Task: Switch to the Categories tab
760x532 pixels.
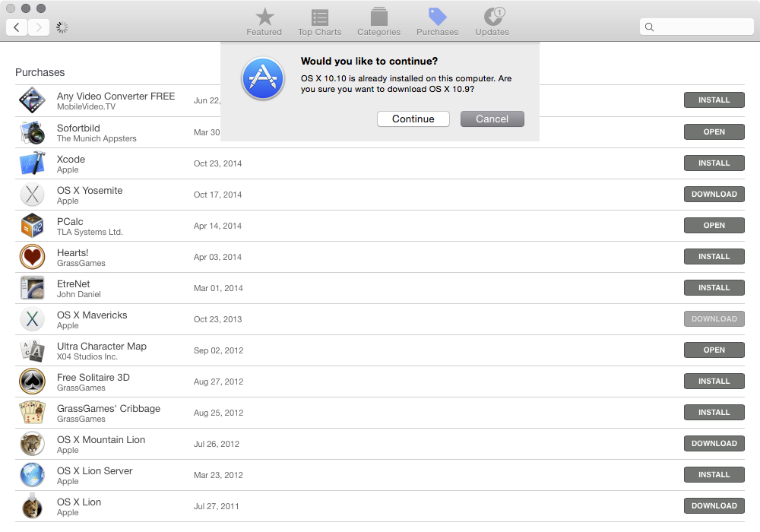Action: [x=378, y=21]
